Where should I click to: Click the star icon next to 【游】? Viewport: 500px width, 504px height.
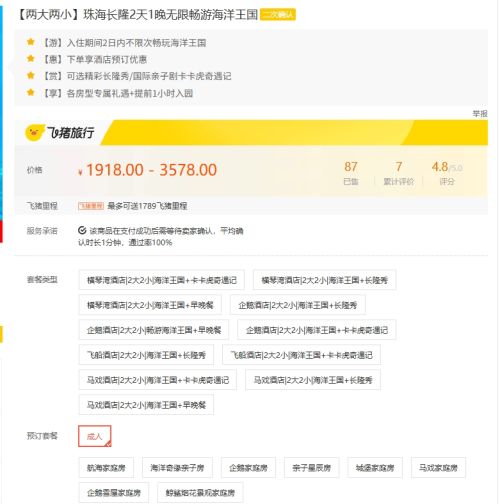tap(31, 42)
